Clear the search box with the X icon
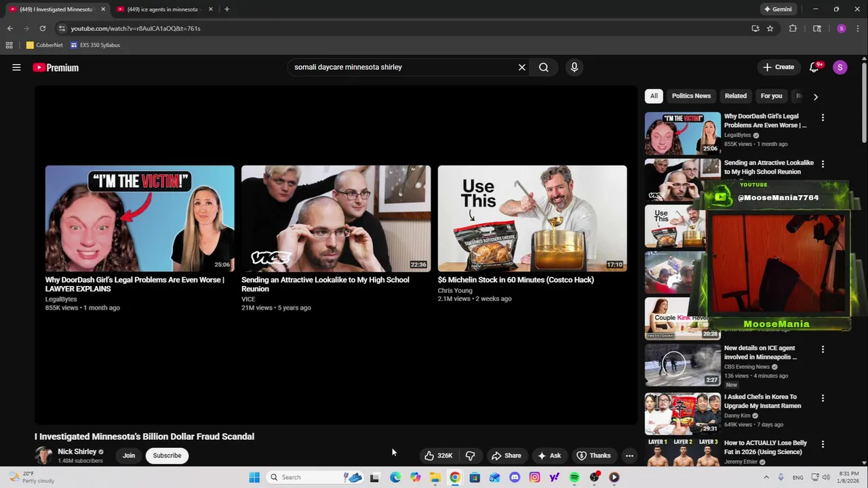Screen dimensions: 868x488 point(522,67)
